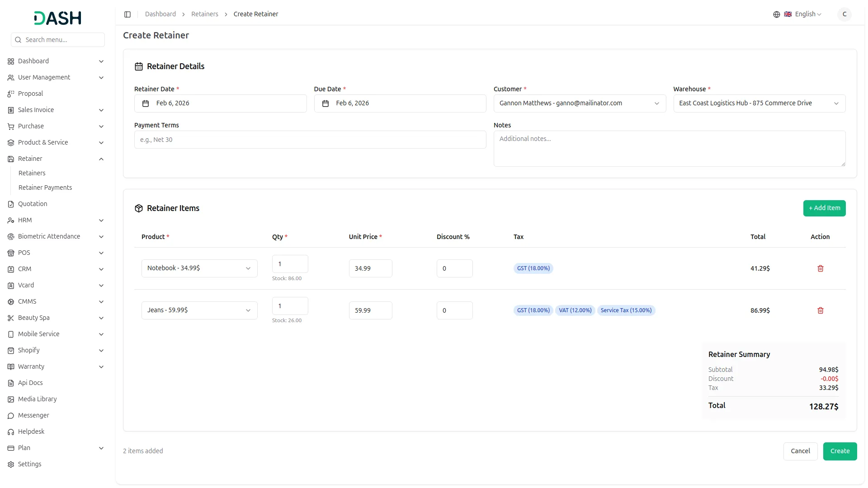Expand the CRM menu

point(56,269)
